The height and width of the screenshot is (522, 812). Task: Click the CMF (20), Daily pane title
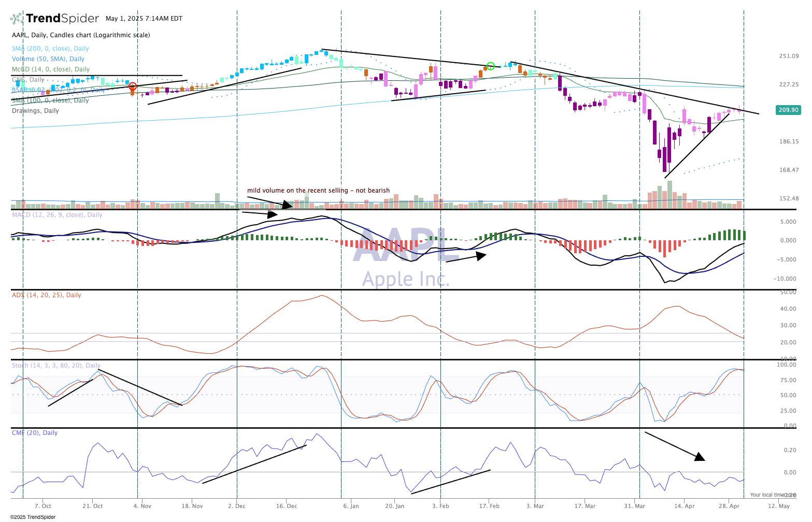35,433
